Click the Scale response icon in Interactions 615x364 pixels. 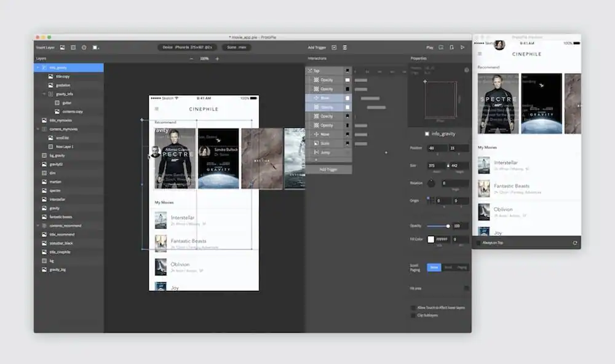[316, 142]
